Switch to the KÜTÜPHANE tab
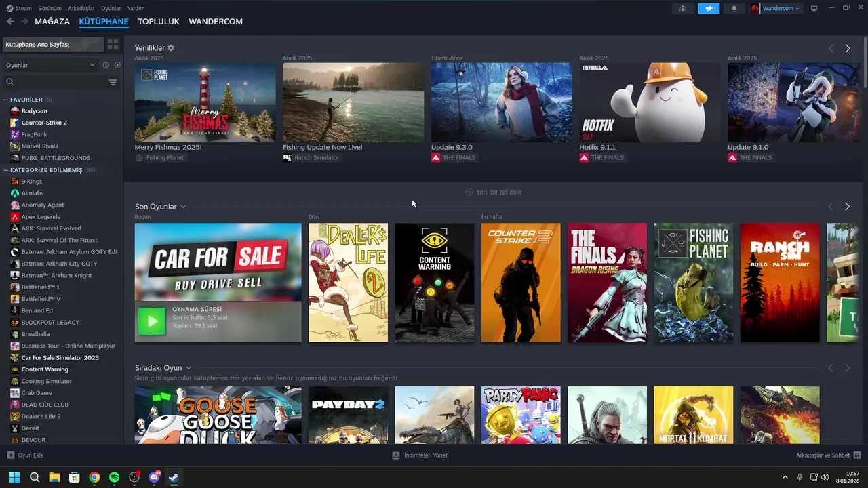The height and width of the screenshot is (488, 868). pos(104,22)
